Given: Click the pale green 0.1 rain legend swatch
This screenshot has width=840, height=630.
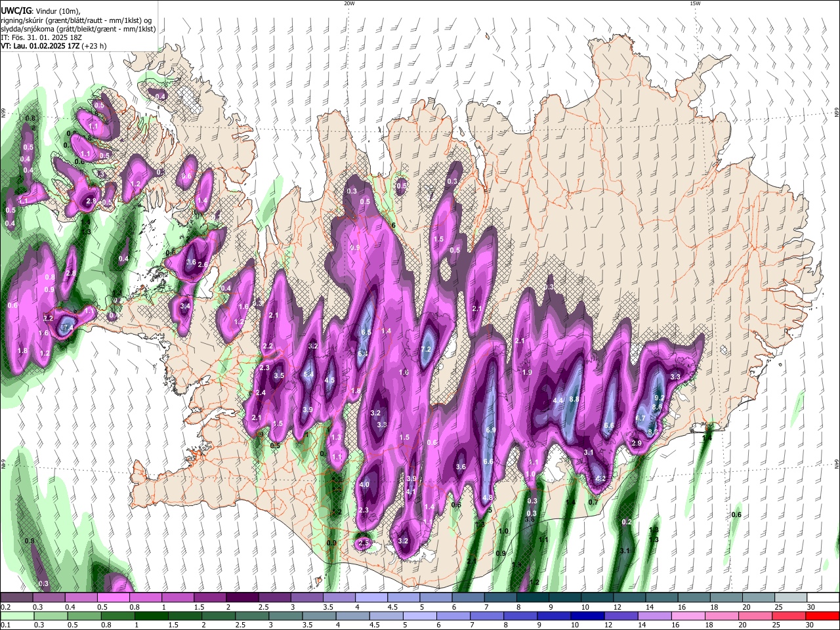Looking at the screenshot, I should pyautogui.click(x=16, y=616).
